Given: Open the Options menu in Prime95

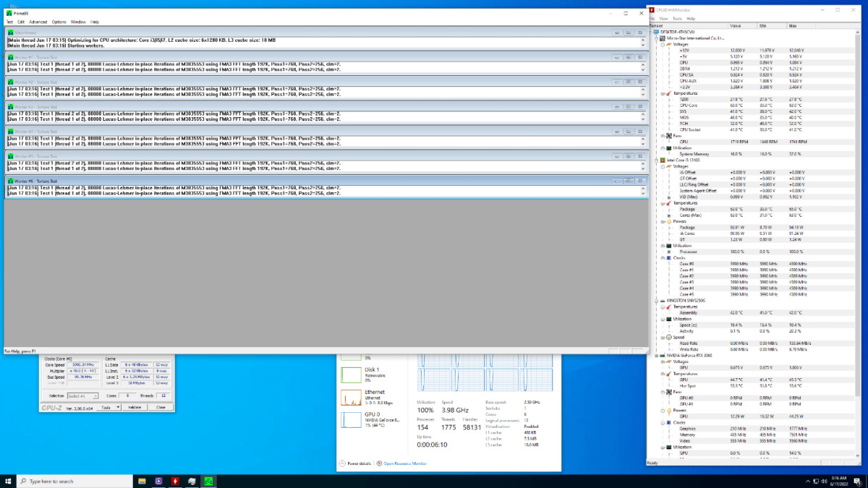Looking at the screenshot, I should [59, 22].
